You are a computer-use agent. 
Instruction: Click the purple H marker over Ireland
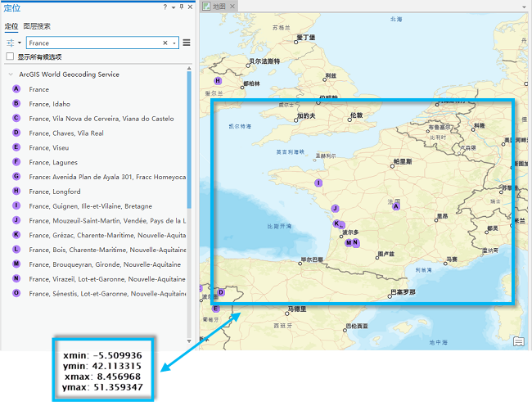coord(218,81)
